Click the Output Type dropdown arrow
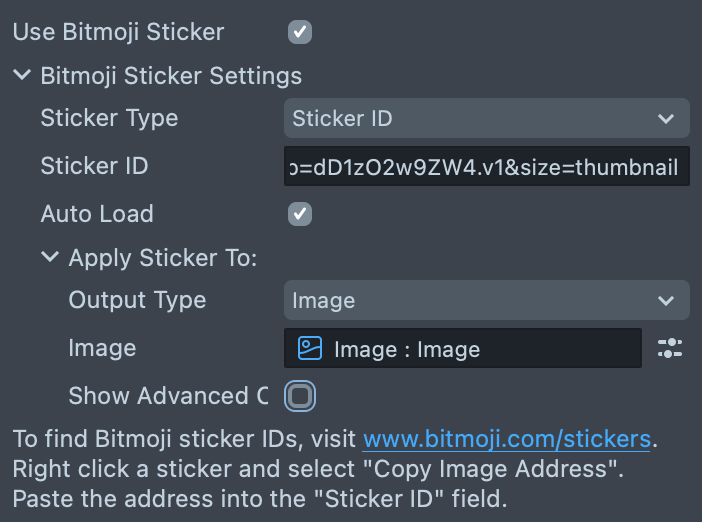This screenshot has height=522, width=702. 667,301
